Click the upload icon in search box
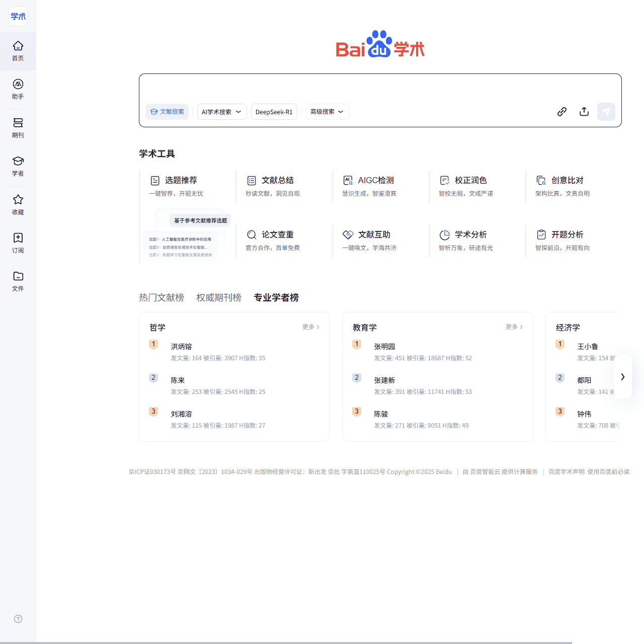644x644 pixels. coord(584,112)
